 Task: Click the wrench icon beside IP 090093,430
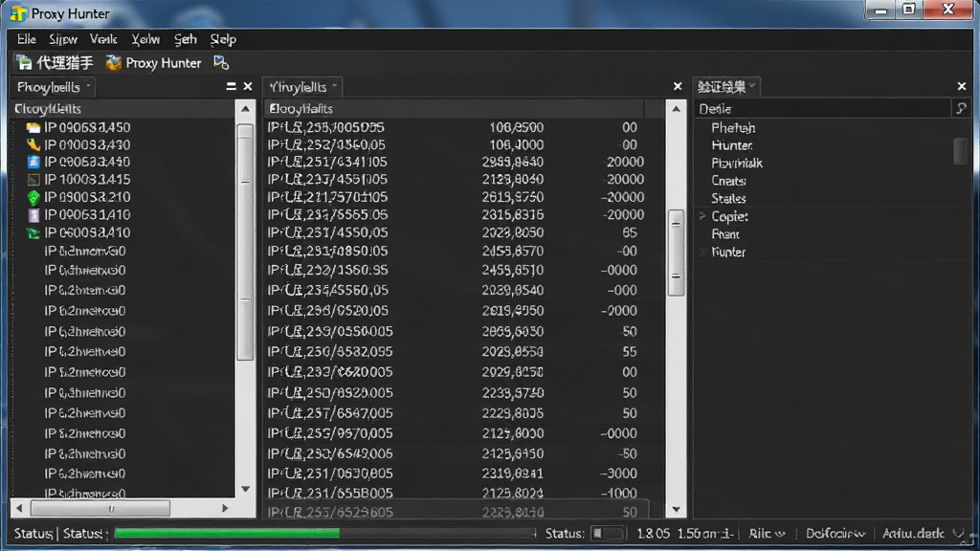click(33, 145)
